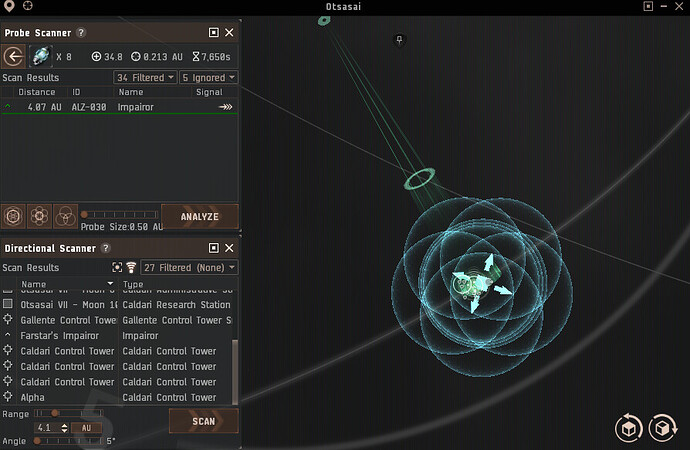
Task: Close the Directional Scanner panel
Action: coord(229,248)
